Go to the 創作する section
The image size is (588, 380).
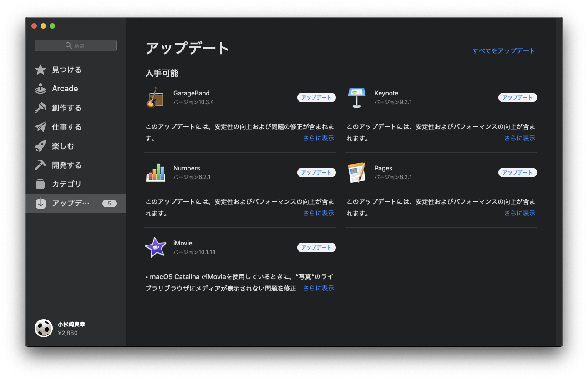pos(76,108)
